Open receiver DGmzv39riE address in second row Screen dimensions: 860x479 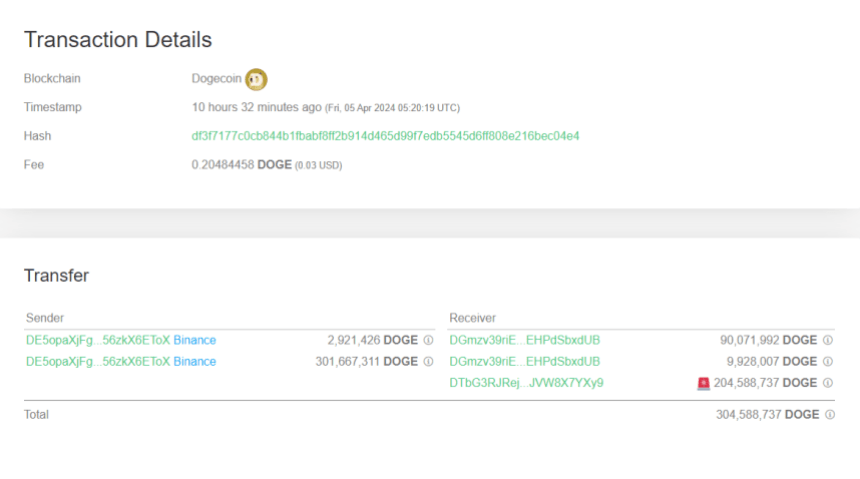tap(524, 361)
